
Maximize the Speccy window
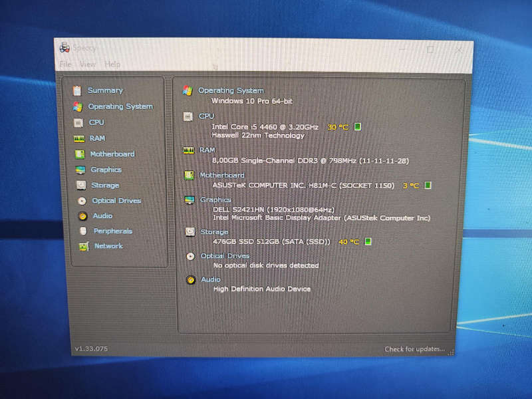(x=430, y=50)
